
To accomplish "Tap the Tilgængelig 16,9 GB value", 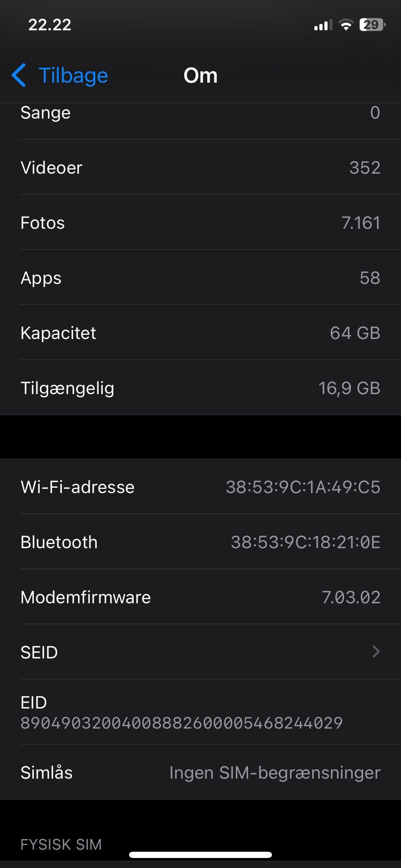I will coord(350,388).
